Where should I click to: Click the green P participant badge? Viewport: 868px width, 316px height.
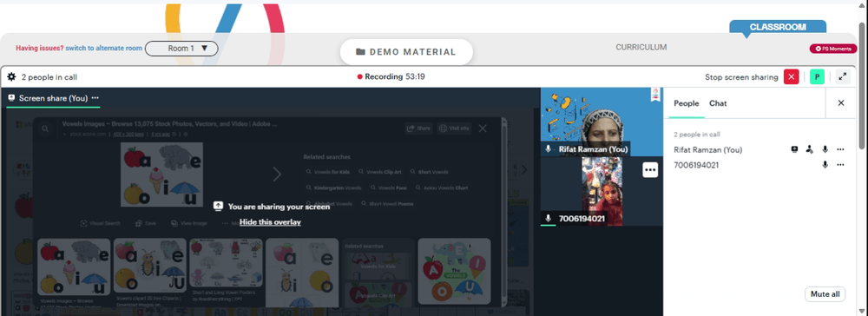(x=817, y=77)
